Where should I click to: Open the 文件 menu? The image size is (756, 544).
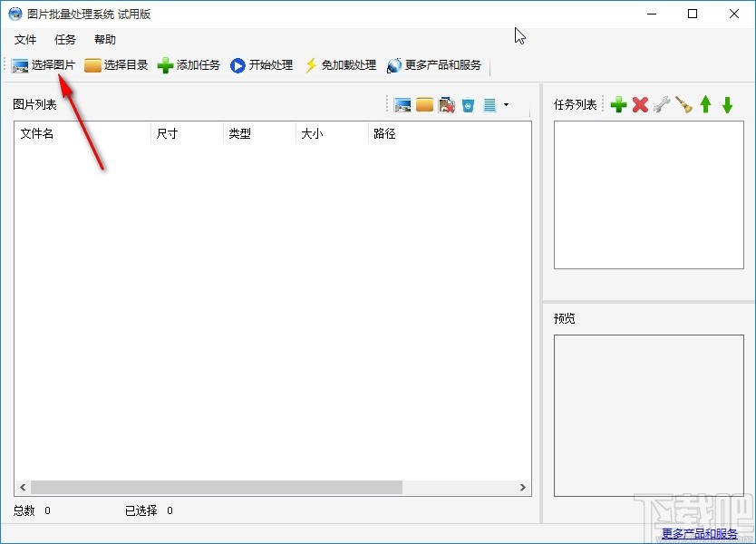point(25,39)
